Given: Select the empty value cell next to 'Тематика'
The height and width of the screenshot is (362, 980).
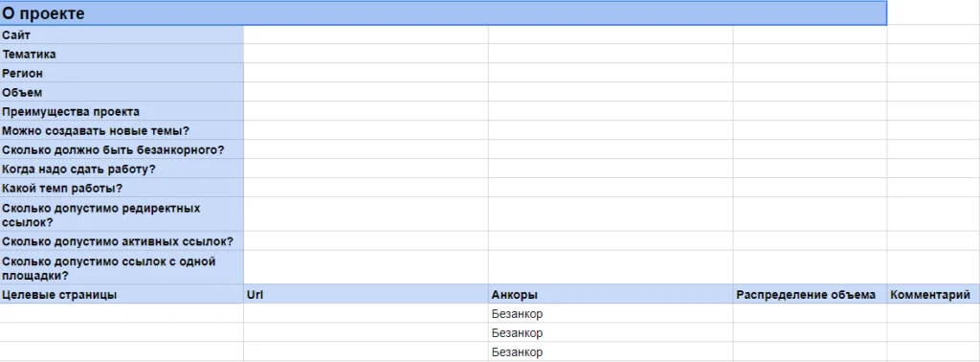Looking at the screenshot, I should pyautogui.click(x=367, y=54).
